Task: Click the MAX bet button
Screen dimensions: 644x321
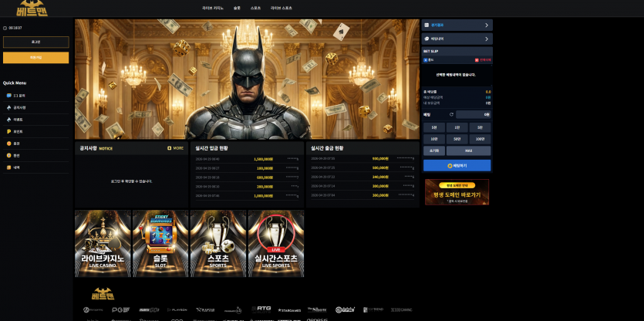Action: [x=469, y=150]
